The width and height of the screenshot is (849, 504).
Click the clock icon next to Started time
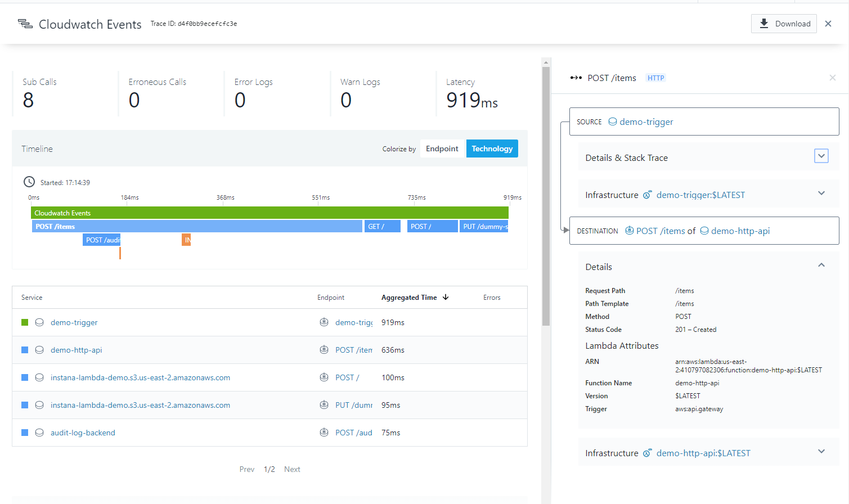[29, 182]
